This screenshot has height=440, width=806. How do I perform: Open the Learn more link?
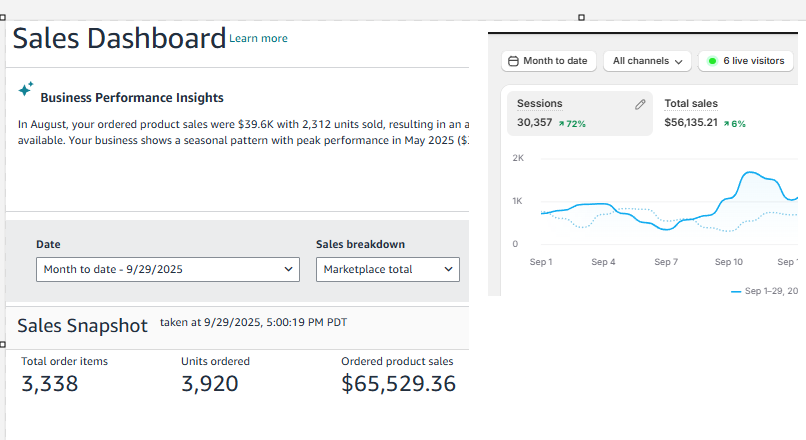click(x=258, y=39)
